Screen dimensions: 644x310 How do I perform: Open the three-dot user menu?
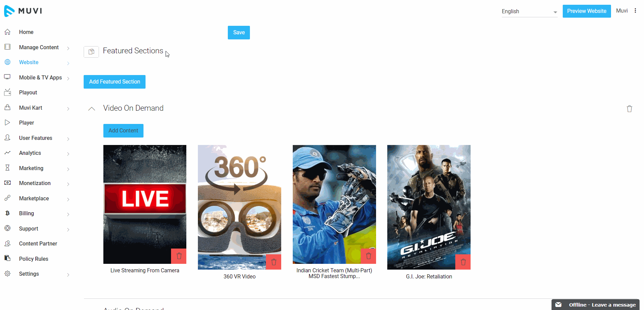pyautogui.click(x=635, y=11)
